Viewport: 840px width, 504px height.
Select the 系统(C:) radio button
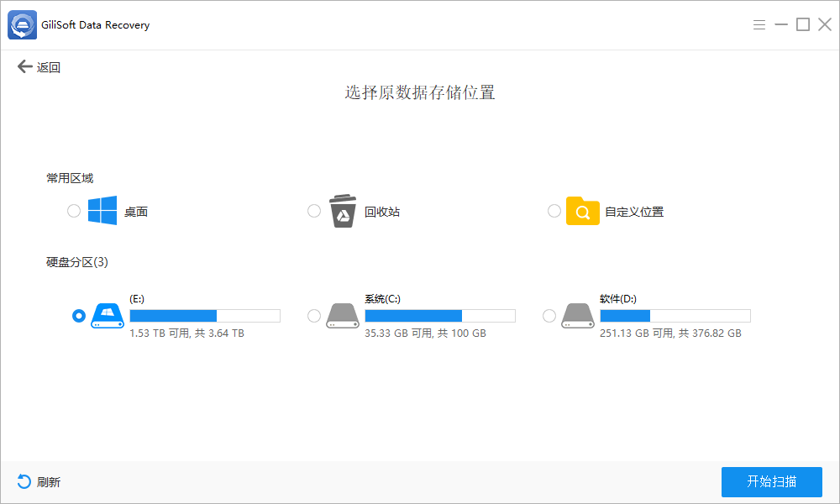314,316
